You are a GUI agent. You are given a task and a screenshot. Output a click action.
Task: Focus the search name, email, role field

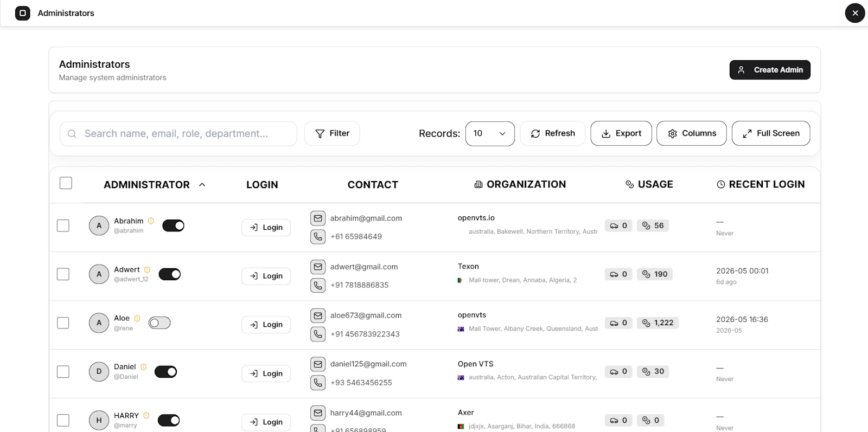coord(178,134)
